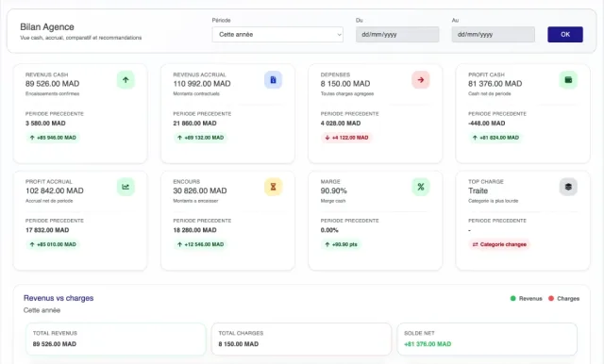
Task: Click the blue document icon in Revenus Accrual card
Action: (x=273, y=80)
